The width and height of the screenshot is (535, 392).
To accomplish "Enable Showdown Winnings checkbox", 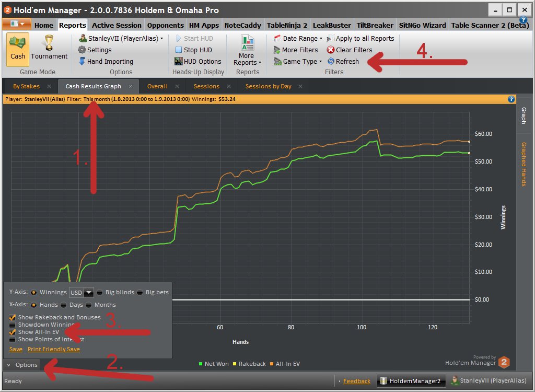I will tap(13, 325).
